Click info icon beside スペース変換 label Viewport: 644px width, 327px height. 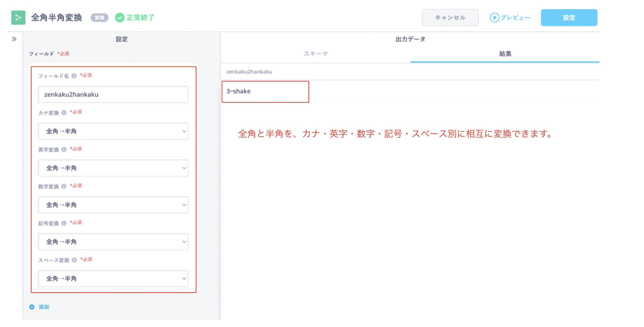[x=74, y=260]
